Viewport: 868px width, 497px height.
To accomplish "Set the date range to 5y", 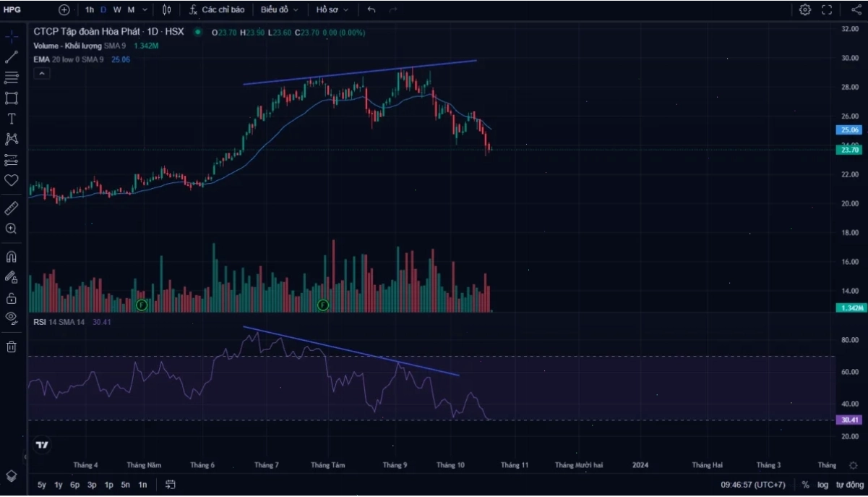I will (42, 485).
